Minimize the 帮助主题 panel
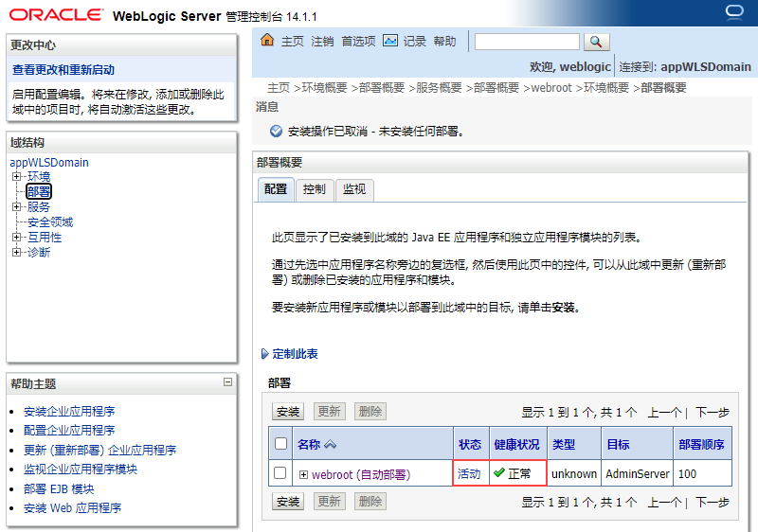 click(228, 382)
